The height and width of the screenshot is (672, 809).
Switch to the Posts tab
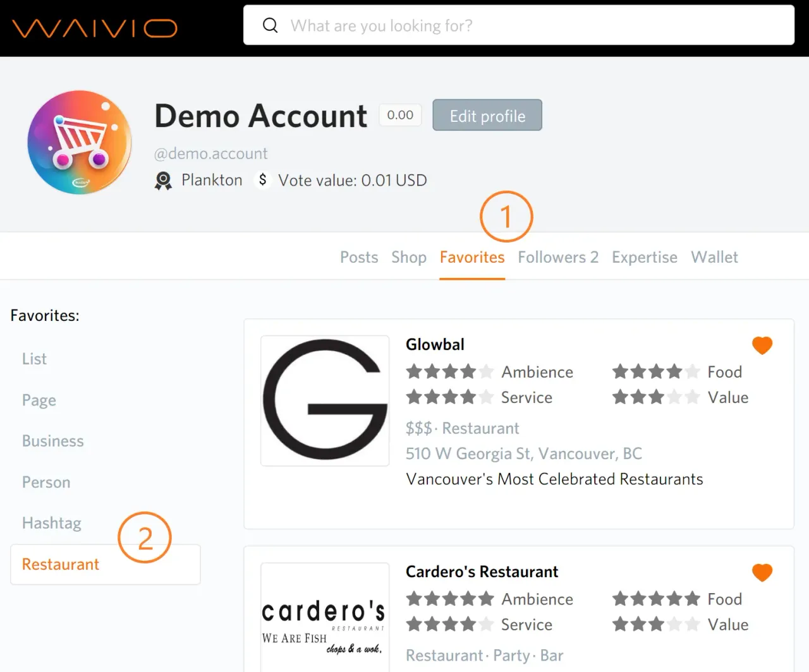[x=359, y=257]
